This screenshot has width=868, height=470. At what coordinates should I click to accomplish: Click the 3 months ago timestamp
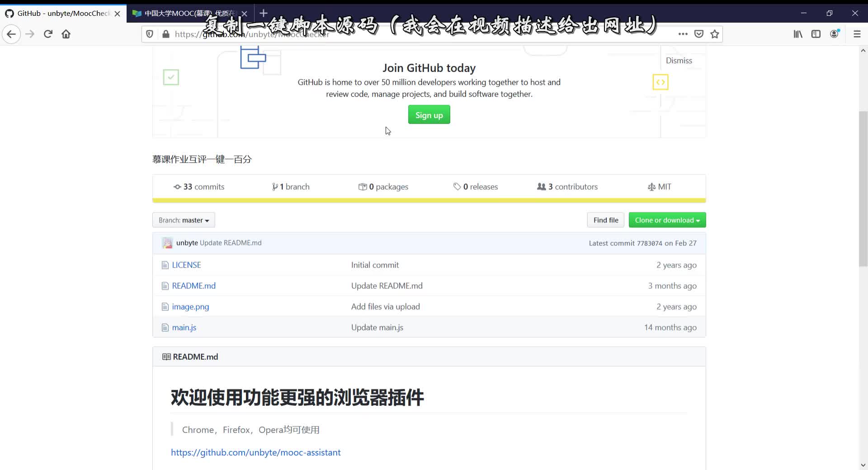pos(672,286)
